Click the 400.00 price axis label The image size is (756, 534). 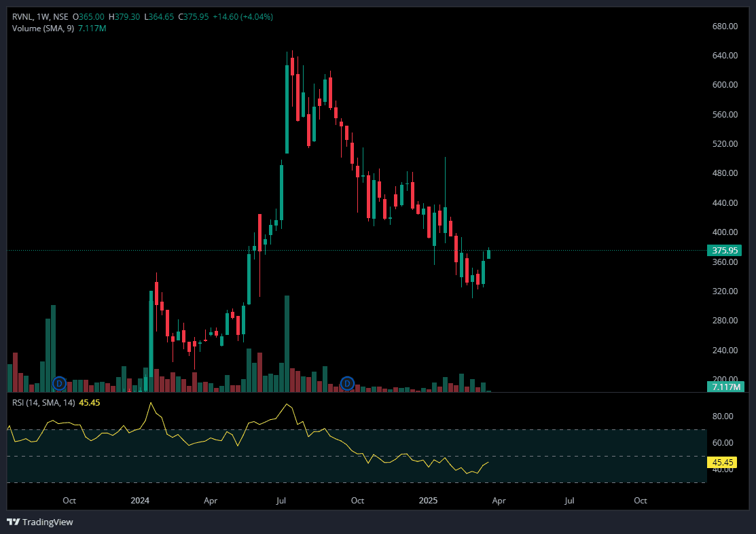(x=725, y=232)
